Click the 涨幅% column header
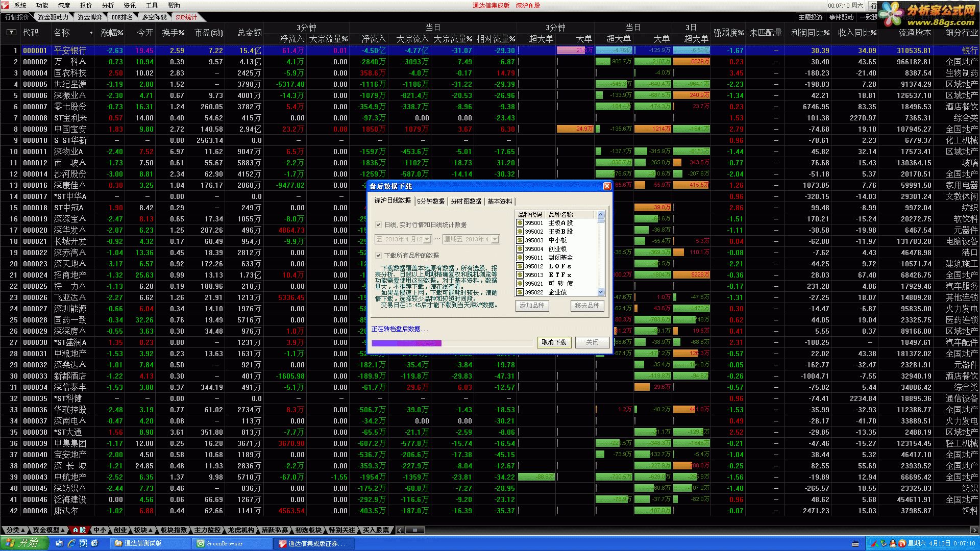The height and width of the screenshot is (551, 980). 112,33
